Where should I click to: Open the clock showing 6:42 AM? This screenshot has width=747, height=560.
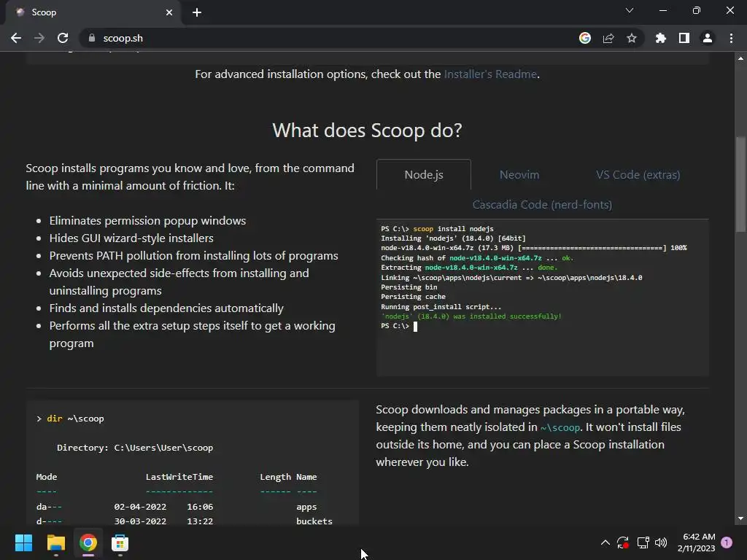(x=697, y=542)
